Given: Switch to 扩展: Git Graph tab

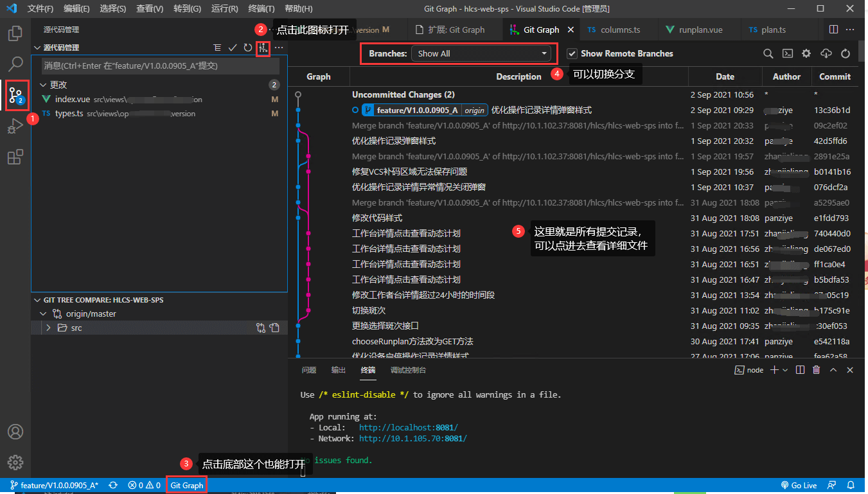Looking at the screenshot, I should (x=456, y=30).
